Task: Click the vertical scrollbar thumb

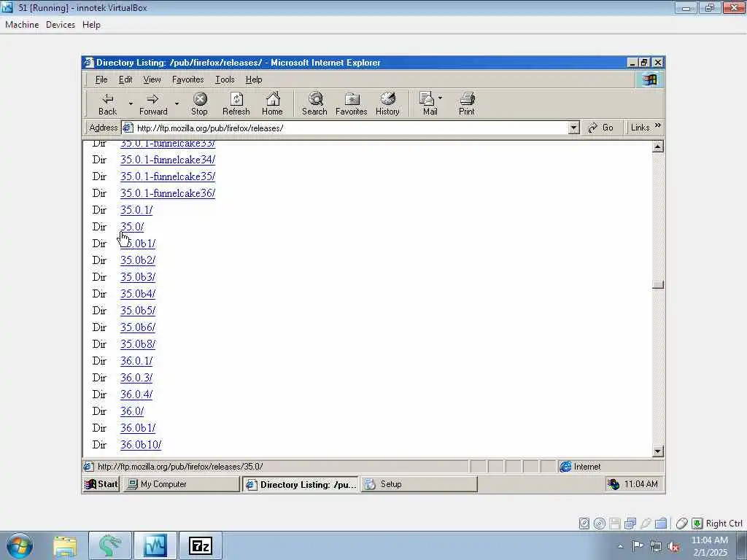Action: pos(658,285)
